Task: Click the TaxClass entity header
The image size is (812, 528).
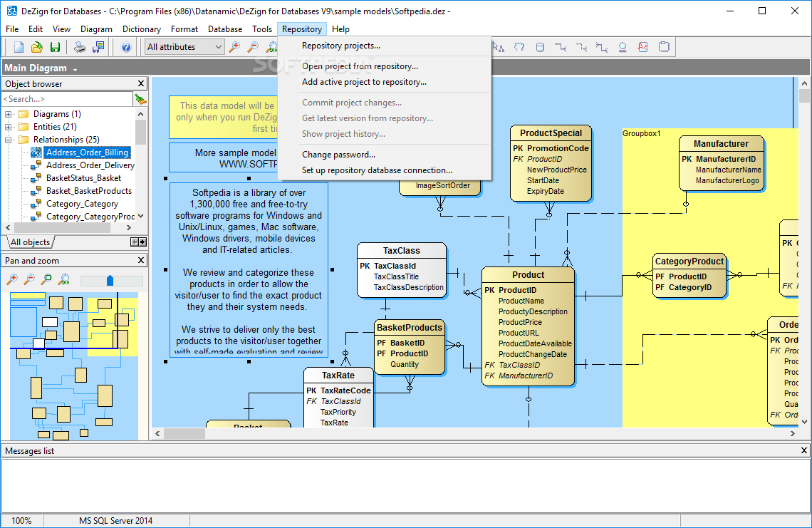Action: [401, 251]
